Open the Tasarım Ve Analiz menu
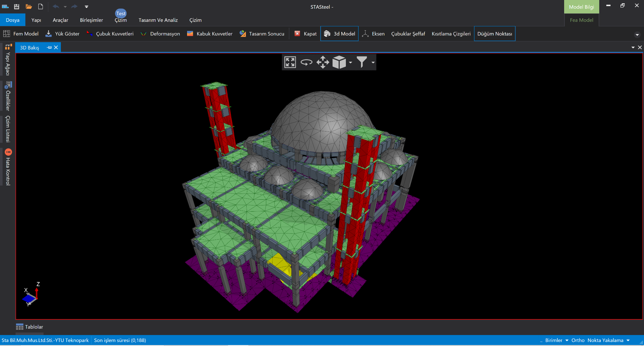644x346 pixels. pyautogui.click(x=158, y=20)
